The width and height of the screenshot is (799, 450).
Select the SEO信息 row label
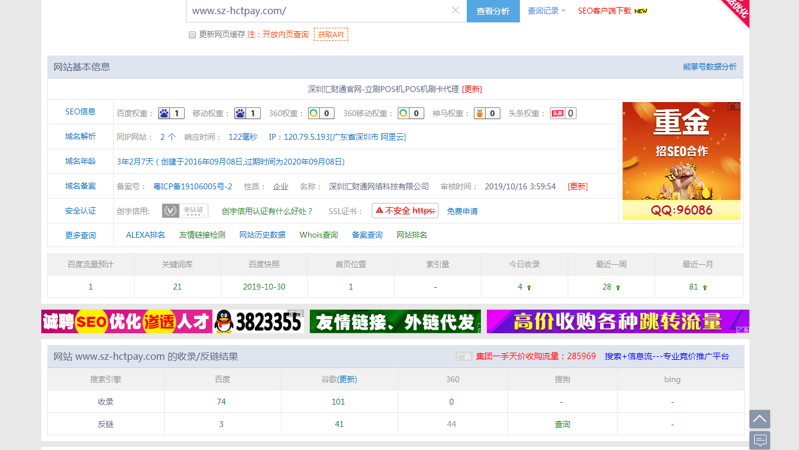coord(80,112)
